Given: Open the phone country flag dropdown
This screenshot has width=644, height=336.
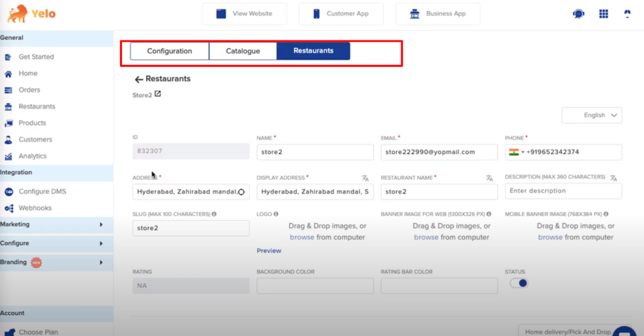Looking at the screenshot, I should [x=517, y=152].
